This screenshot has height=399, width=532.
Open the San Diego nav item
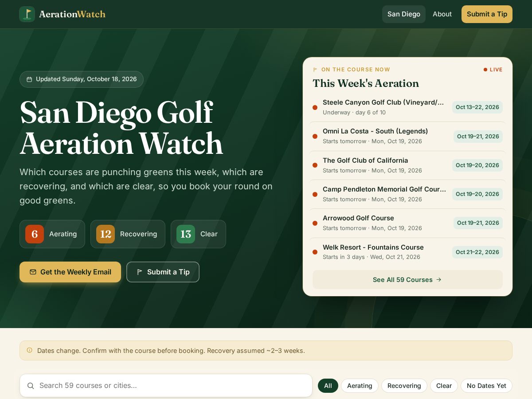tap(404, 14)
